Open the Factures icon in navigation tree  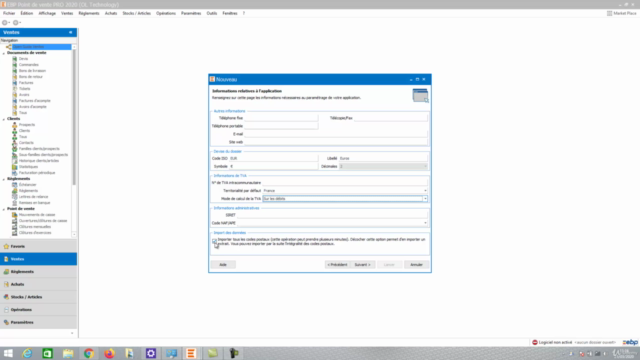point(15,82)
